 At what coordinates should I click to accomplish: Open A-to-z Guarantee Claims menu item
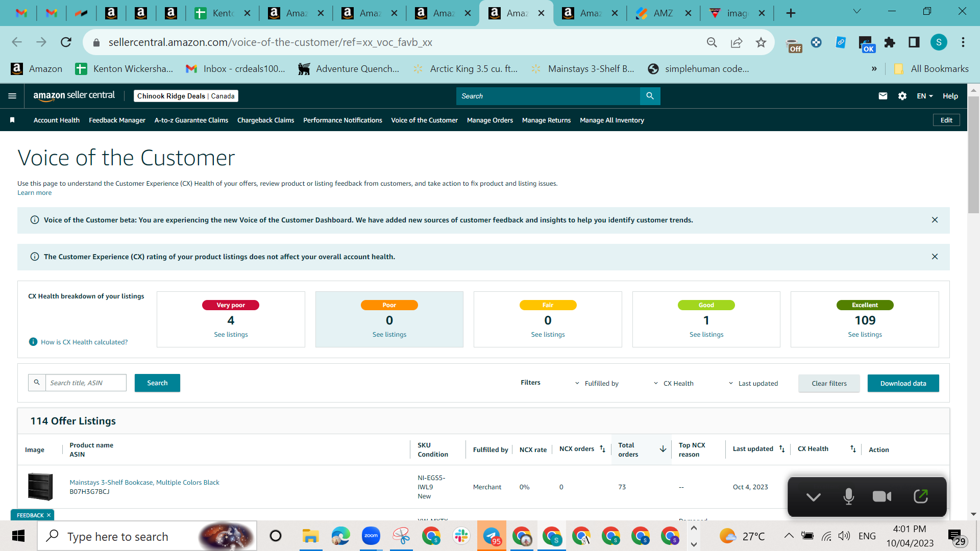click(191, 120)
